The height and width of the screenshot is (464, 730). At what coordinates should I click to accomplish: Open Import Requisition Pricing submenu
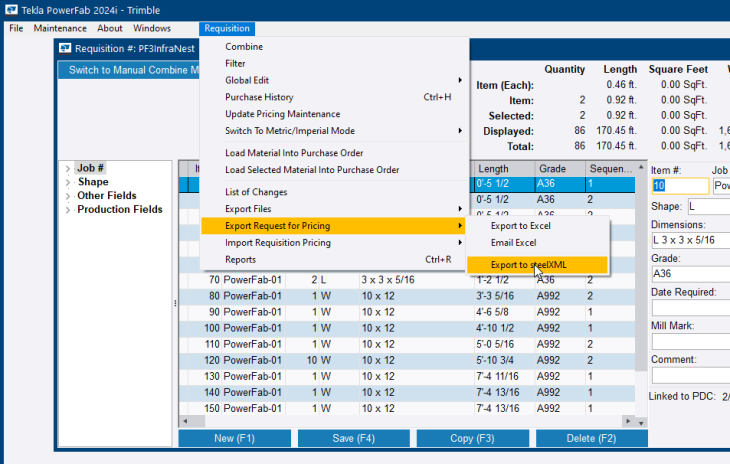(334, 242)
